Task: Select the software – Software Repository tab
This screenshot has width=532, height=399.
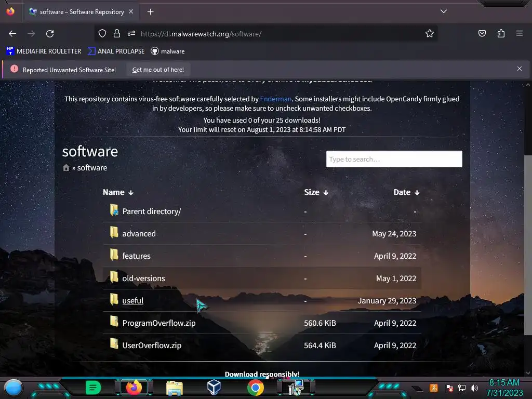Action: [x=82, y=12]
